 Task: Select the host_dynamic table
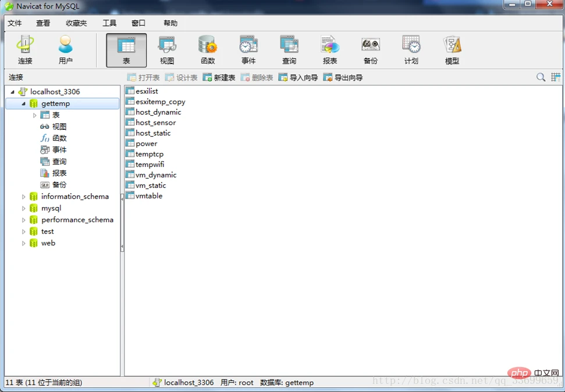point(154,112)
